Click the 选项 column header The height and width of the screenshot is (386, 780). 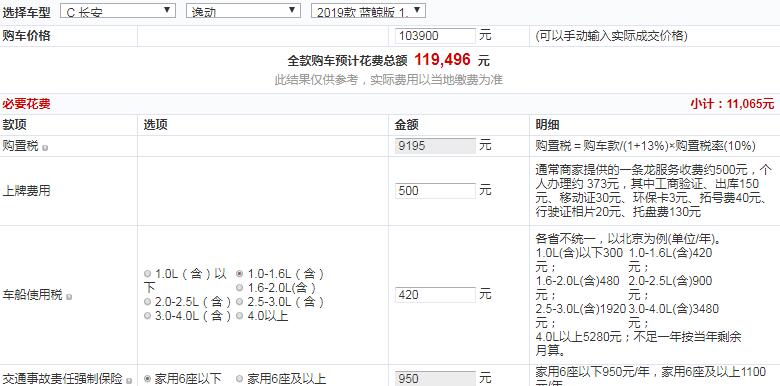coord(156,125)
